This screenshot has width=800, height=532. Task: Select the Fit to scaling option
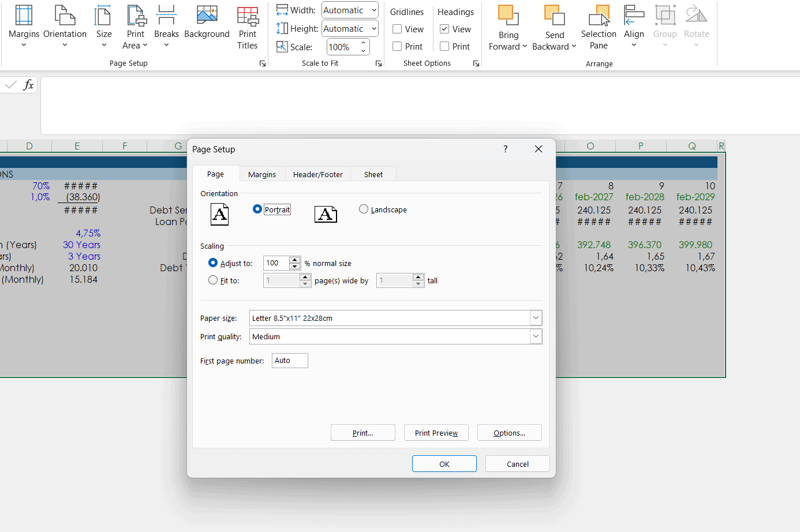point(213,280)
